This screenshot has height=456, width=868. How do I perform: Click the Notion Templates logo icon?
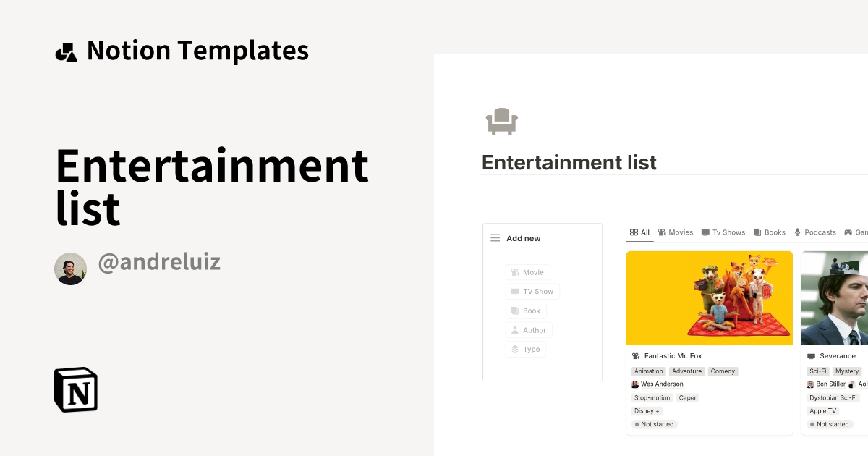pos(66,50)
